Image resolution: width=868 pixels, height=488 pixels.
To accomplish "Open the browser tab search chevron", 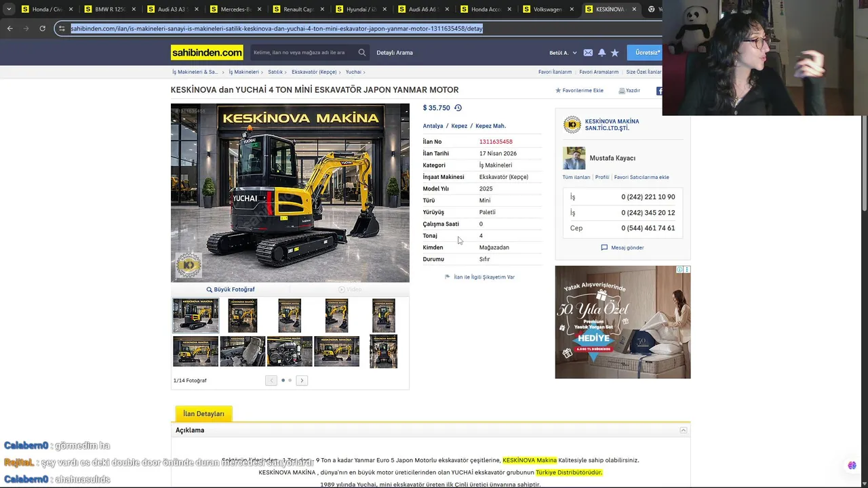I will [9, 9].
